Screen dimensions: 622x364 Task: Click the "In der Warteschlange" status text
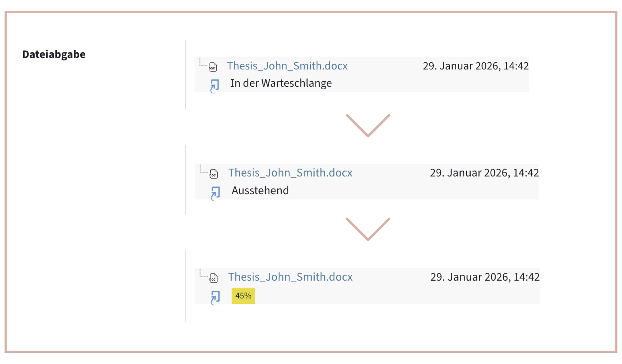281,83
